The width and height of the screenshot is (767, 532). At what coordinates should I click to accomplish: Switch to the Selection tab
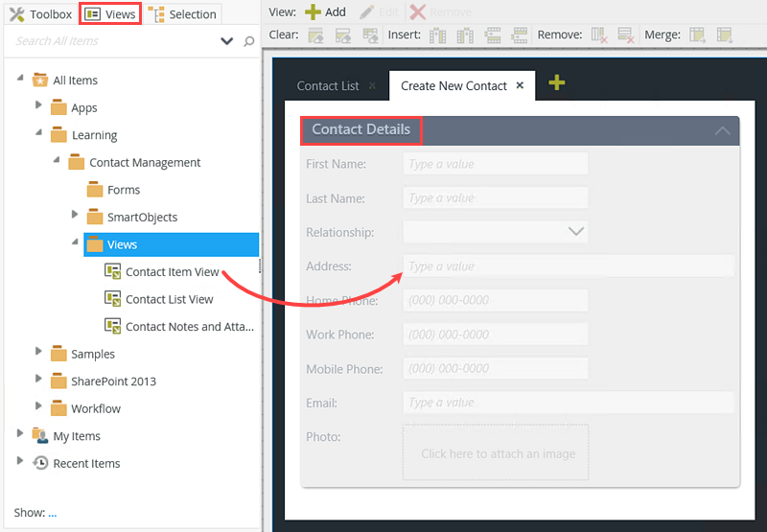[x=182, y=14]
